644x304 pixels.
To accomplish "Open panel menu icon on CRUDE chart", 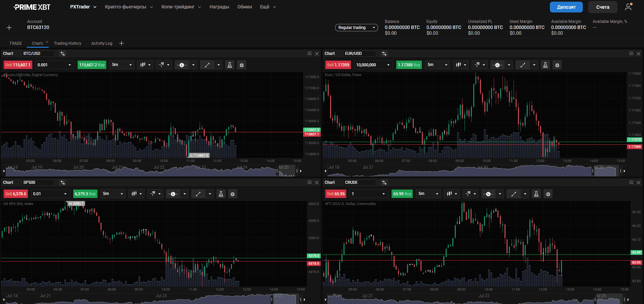I will pyautogui.click(x=631, y=182).
